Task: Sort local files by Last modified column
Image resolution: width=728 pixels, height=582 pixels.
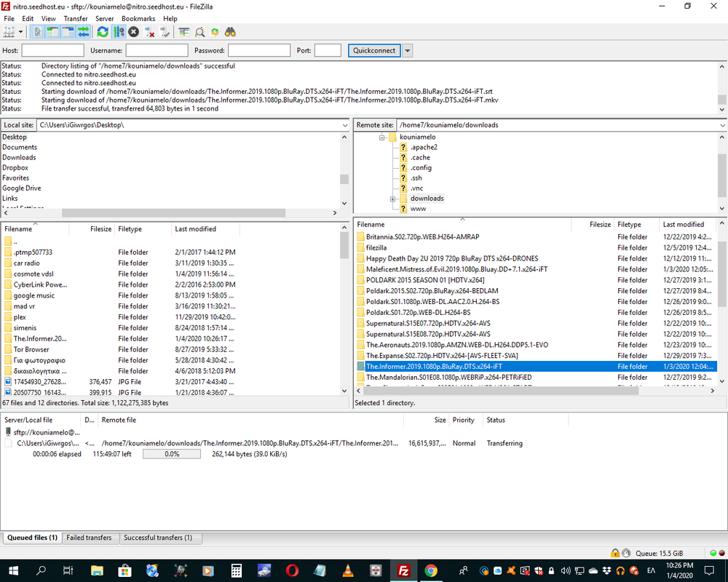Action: pos(205,229)
